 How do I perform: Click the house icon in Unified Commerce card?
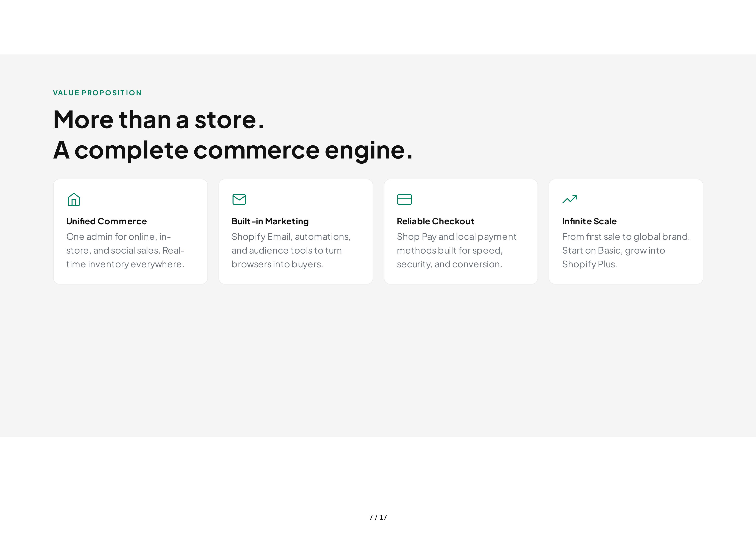tap(74, 199)
